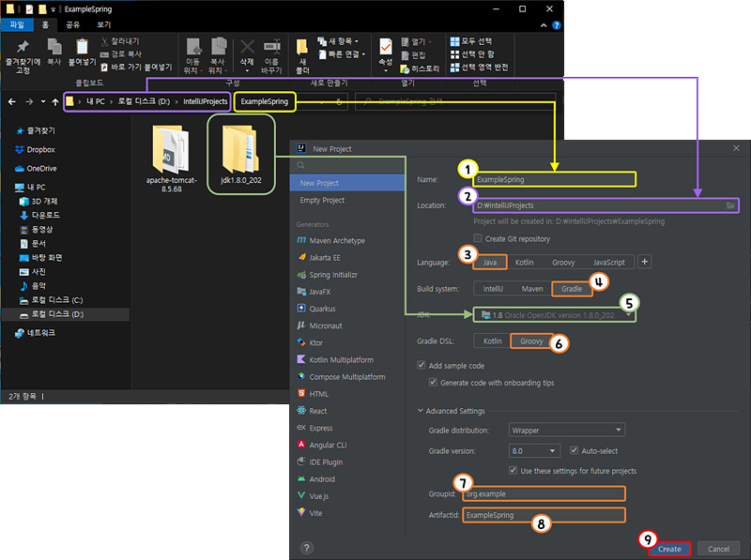Click the Delete (삭제) X icon
Viewport: 751px width, 560px height.
tap(247, 47)
